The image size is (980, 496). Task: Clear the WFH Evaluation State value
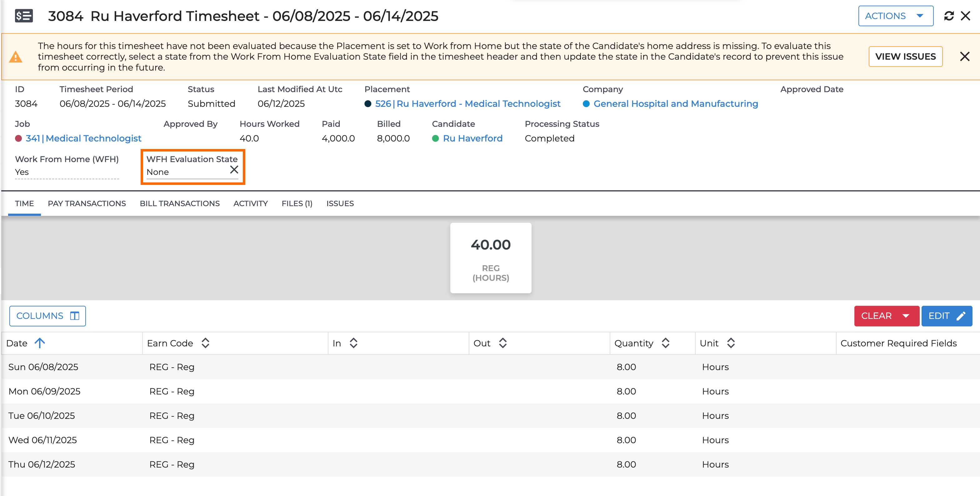click(x=234, y=170)
